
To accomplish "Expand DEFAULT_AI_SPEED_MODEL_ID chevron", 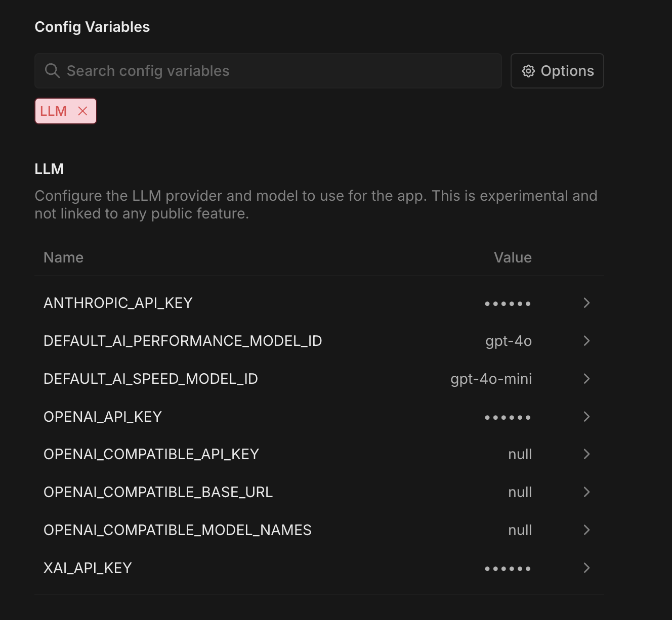I will [586, 379].
